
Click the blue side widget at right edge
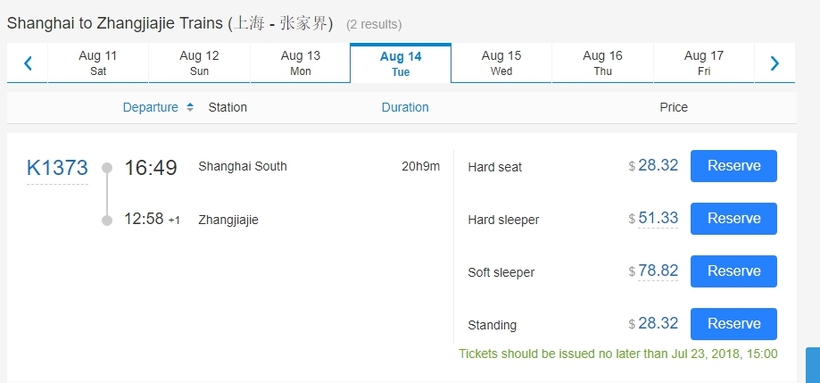click(x=813, y=365)
